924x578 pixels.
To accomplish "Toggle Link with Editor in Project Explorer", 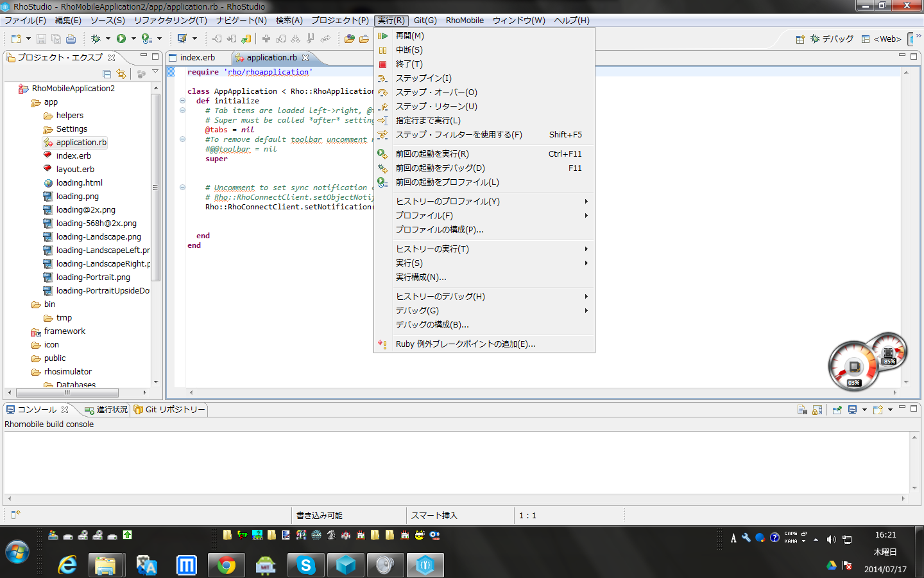I will 121,74.
